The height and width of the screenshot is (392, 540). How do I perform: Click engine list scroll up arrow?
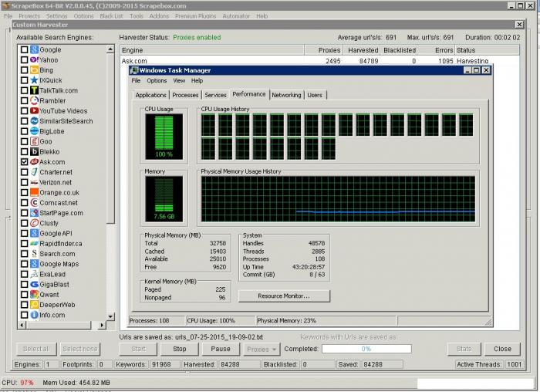tap(110, 49)
